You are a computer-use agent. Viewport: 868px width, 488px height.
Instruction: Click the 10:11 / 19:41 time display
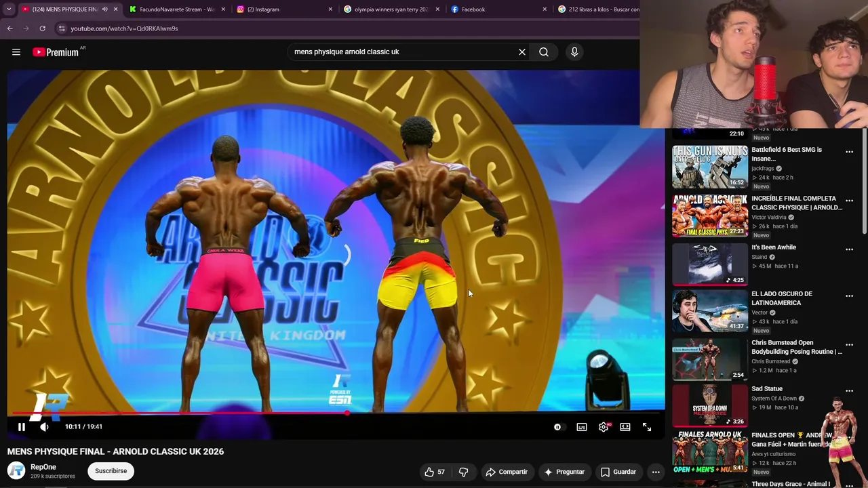click(83, 427)
